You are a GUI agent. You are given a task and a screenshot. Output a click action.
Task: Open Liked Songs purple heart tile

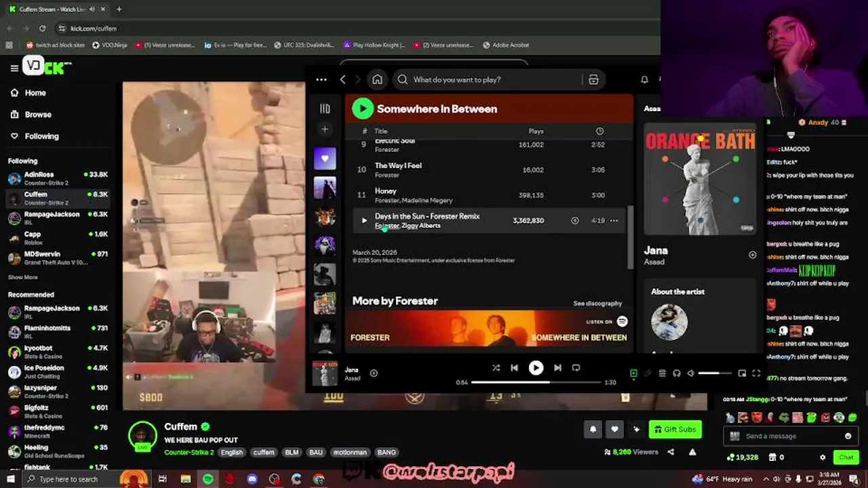coord(325,159)
